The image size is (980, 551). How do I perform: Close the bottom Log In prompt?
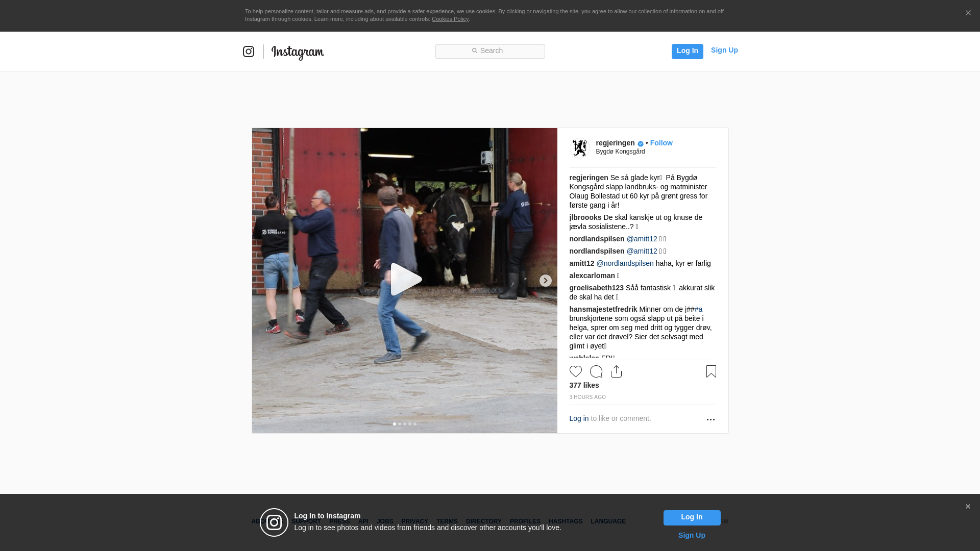pos(968,507)
